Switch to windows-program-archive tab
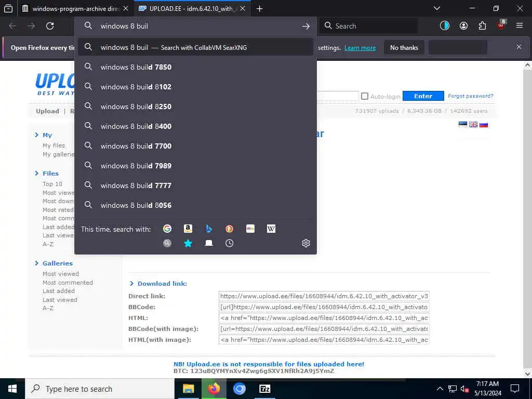Screen dimensions: 532x399 76,9
